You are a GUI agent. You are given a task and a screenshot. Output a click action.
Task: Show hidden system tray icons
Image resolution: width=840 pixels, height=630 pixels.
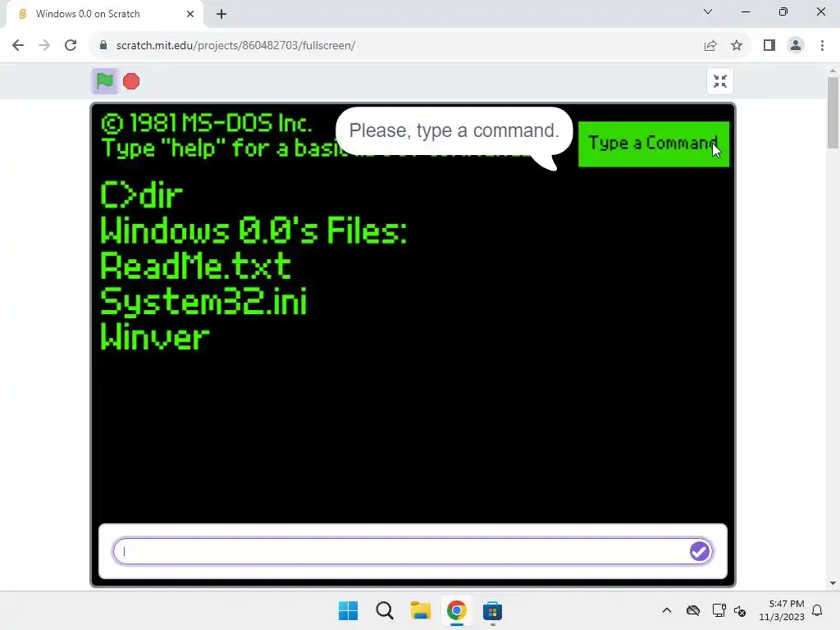pos(667,610)
